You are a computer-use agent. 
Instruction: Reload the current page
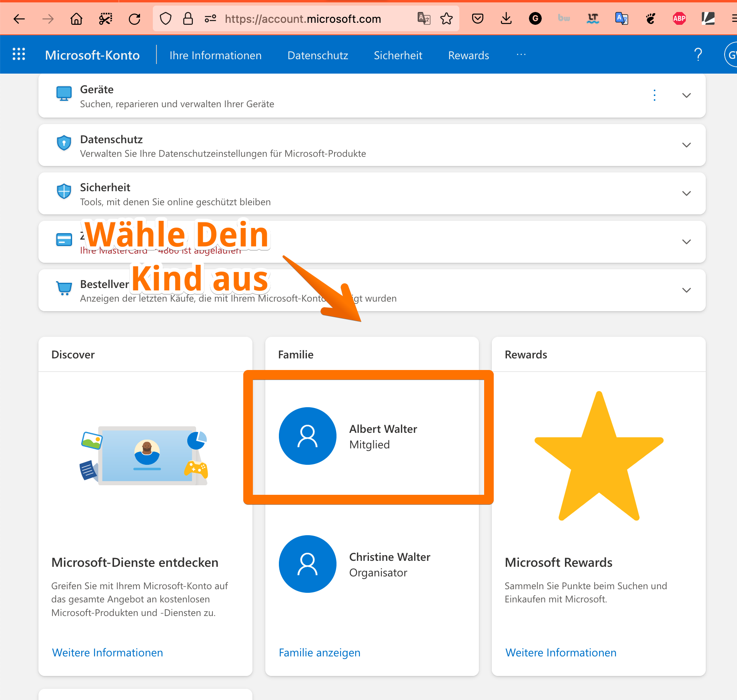pos(135,18)
